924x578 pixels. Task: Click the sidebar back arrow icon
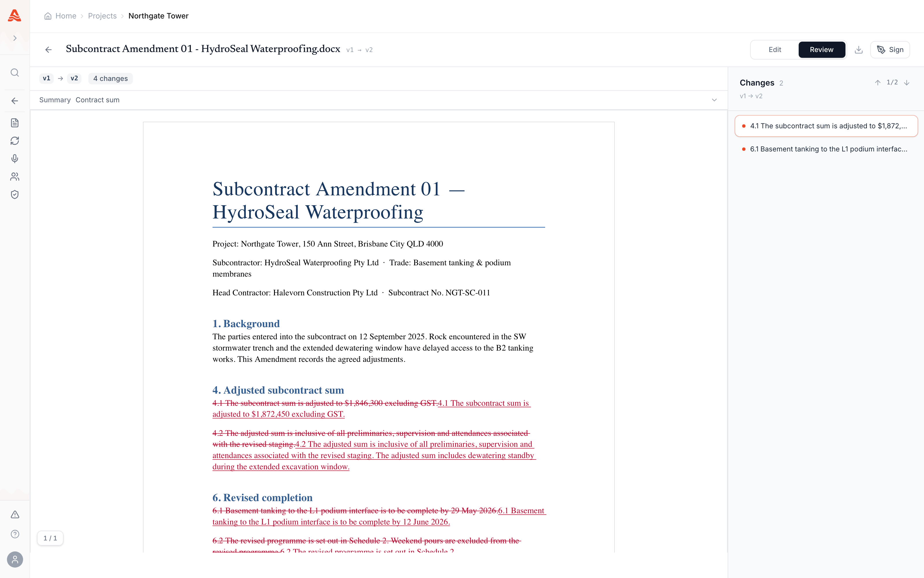pyautogui.click(x=15, y=101)
